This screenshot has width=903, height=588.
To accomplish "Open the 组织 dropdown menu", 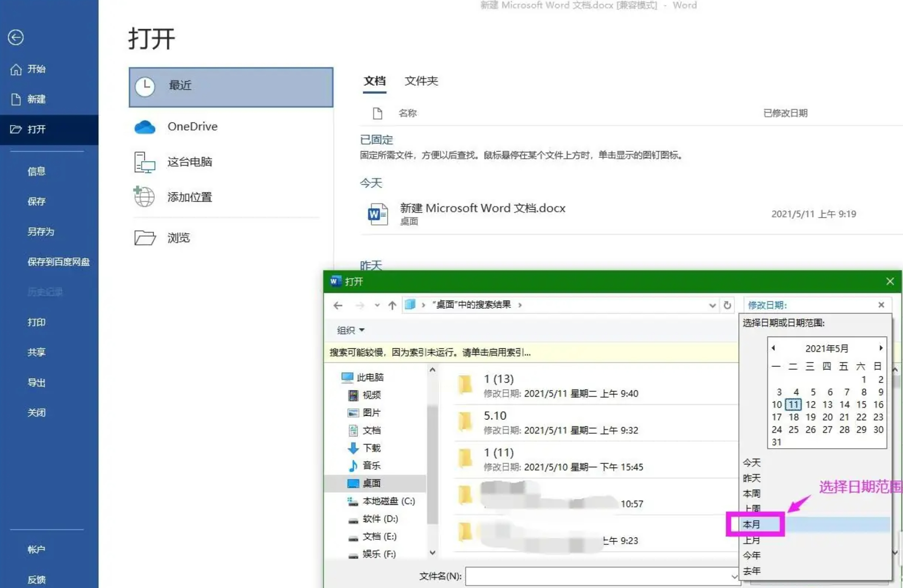I will (351, 330).
